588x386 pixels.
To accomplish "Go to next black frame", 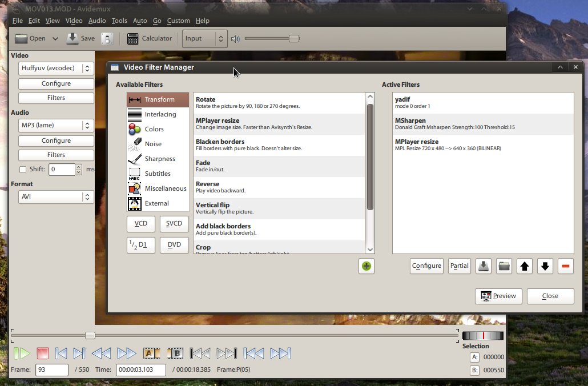I will 227,353.
